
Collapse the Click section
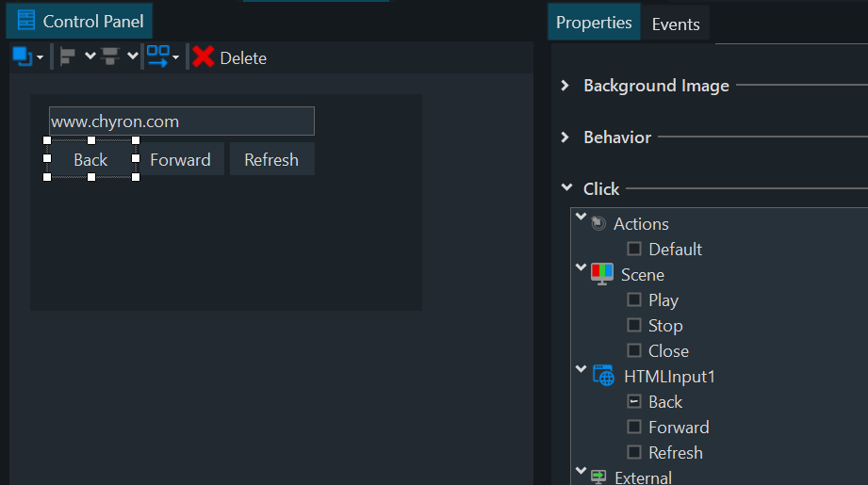click(565, 188)
